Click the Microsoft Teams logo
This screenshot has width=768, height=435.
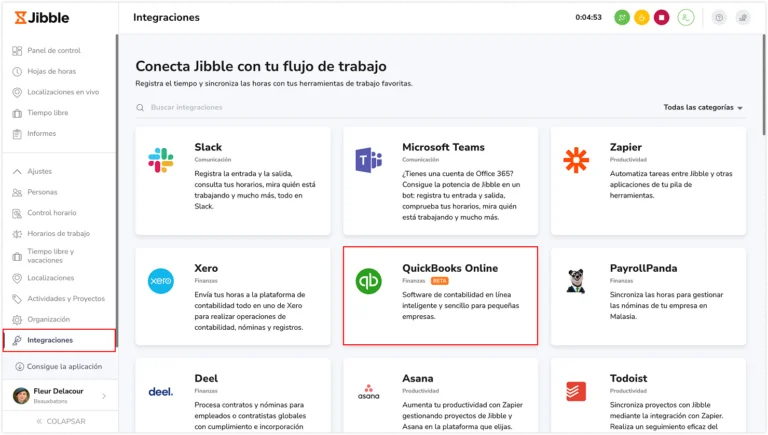click(368, 160)
